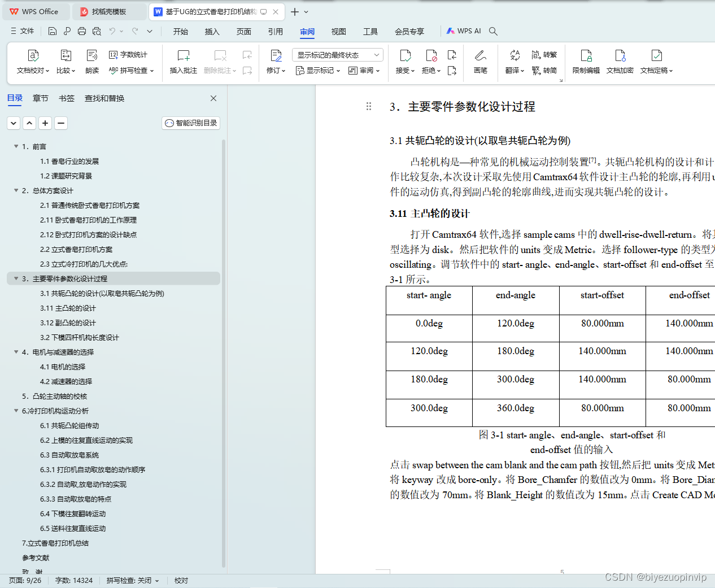
Task: Switch to 章节 tab in navigation pane
Action: [x=41, y=98]
